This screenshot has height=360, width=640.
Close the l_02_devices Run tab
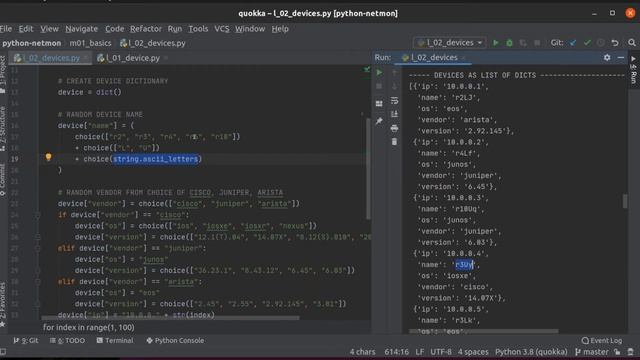(463, 58)
